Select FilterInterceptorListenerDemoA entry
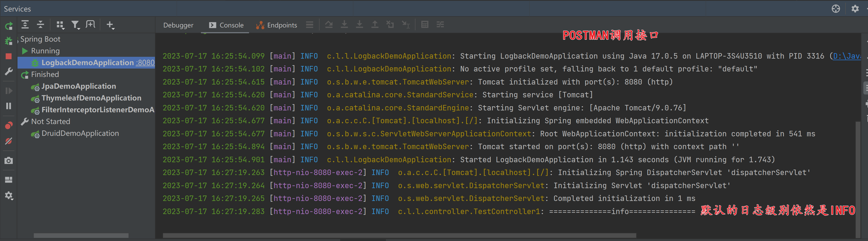Viewport: 868px width, 241px height. click(x=98, y=110)
